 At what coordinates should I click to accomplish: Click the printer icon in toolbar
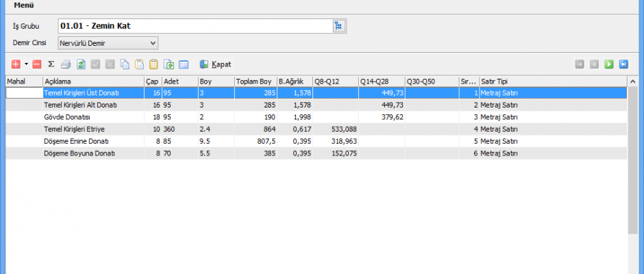[x=66, y=64]
